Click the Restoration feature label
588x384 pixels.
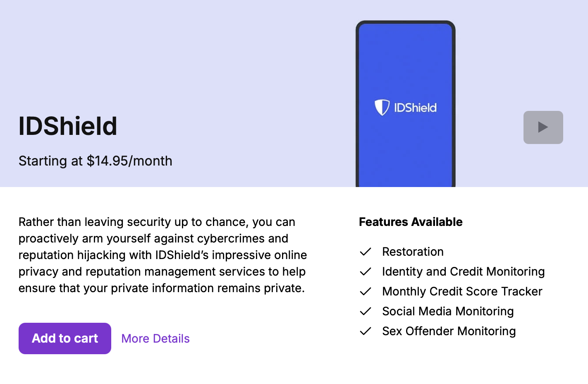pyautogui.click(x=413, y=252)
